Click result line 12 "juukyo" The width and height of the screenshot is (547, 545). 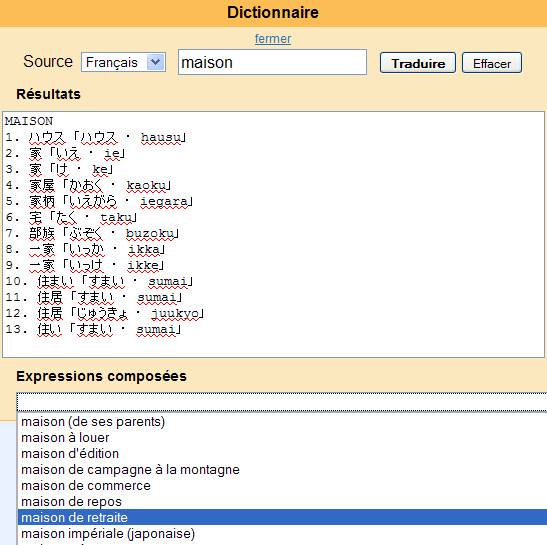(105, 314)
